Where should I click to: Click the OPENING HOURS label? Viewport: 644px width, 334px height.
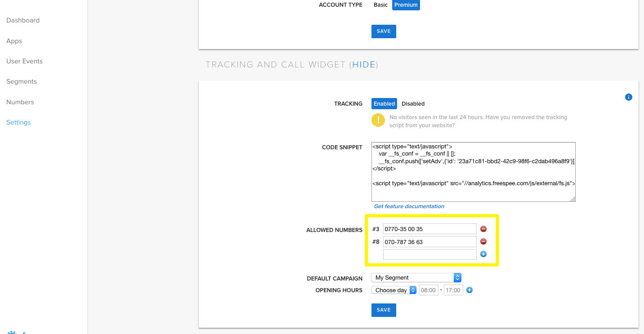coord(339,290)
